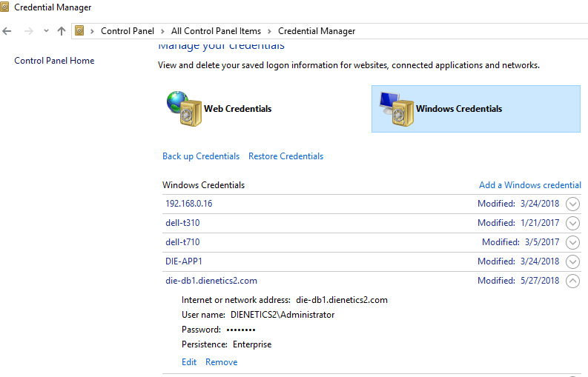Image resolution: width=588 pixels, height=377 pixels.
Task: Open chevron after All Control Panel Items
Action: pos(270,32)
